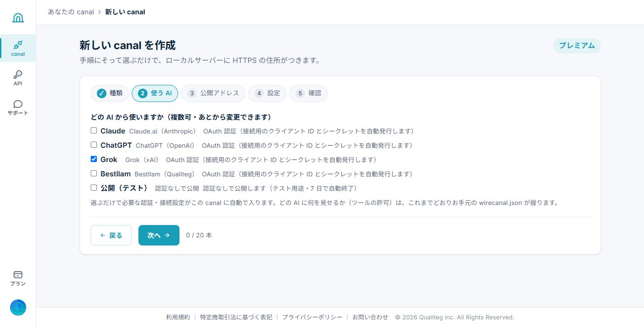Open the お問い合わせ footer link
Image resolution: width=644 pixels, height=327 pixels.
(370, 317)
